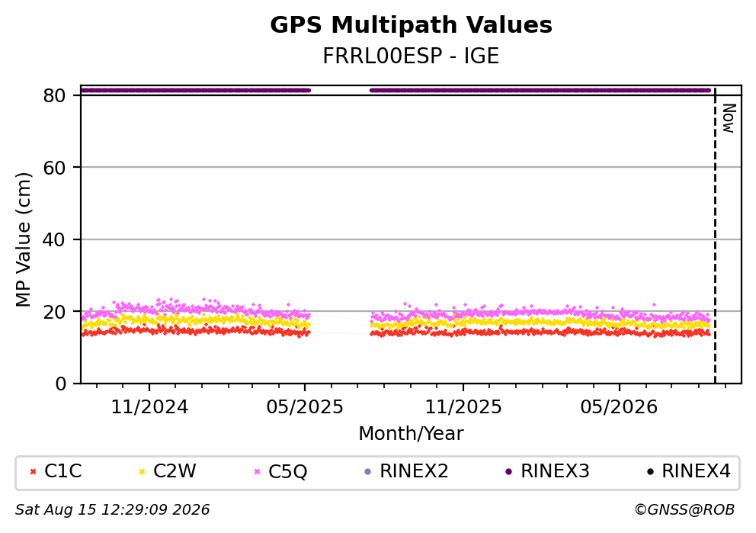
Task: Click the ©GNSS@ROB credit text
Action: tap(684, 510)
